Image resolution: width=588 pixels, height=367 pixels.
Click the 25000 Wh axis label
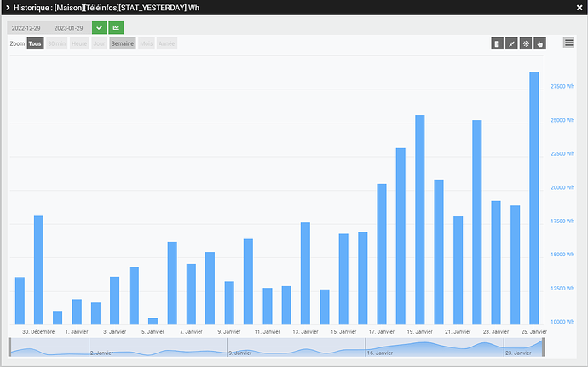pos(562,120)
